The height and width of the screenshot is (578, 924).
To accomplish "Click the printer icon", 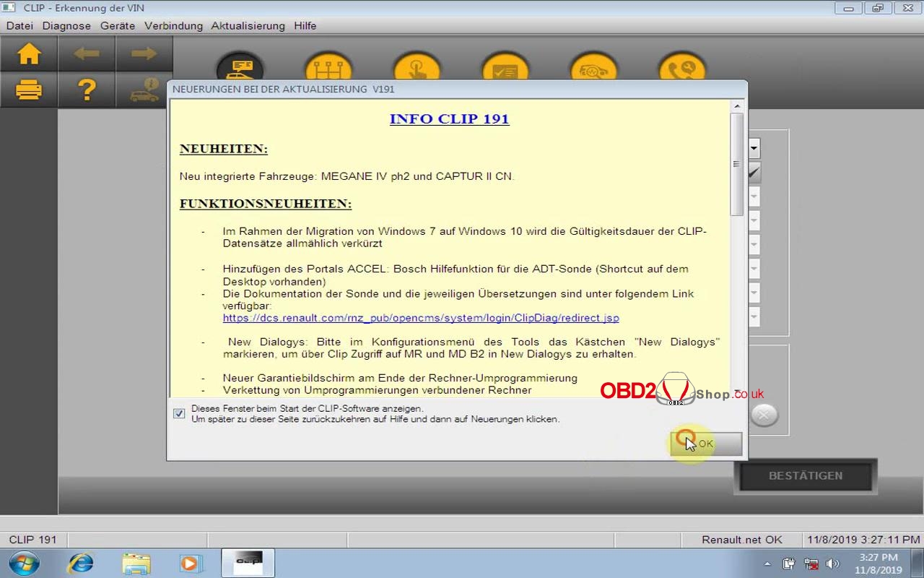I will tap(29, 90).
